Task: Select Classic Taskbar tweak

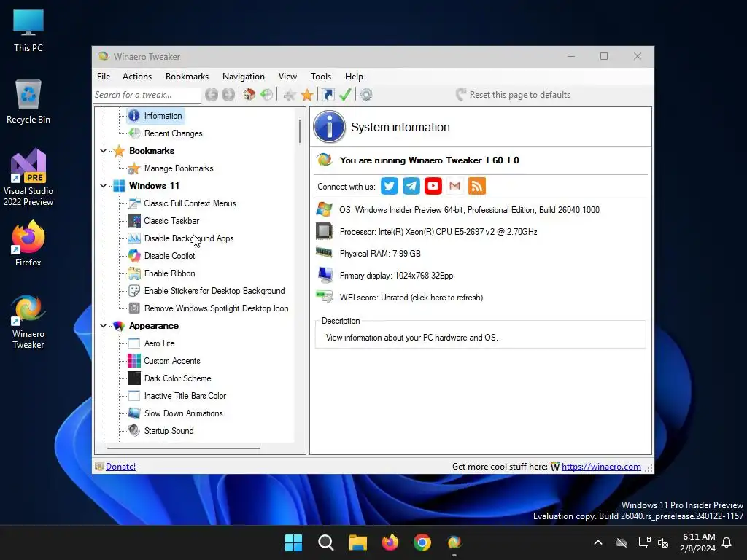Action: (171, 221)
